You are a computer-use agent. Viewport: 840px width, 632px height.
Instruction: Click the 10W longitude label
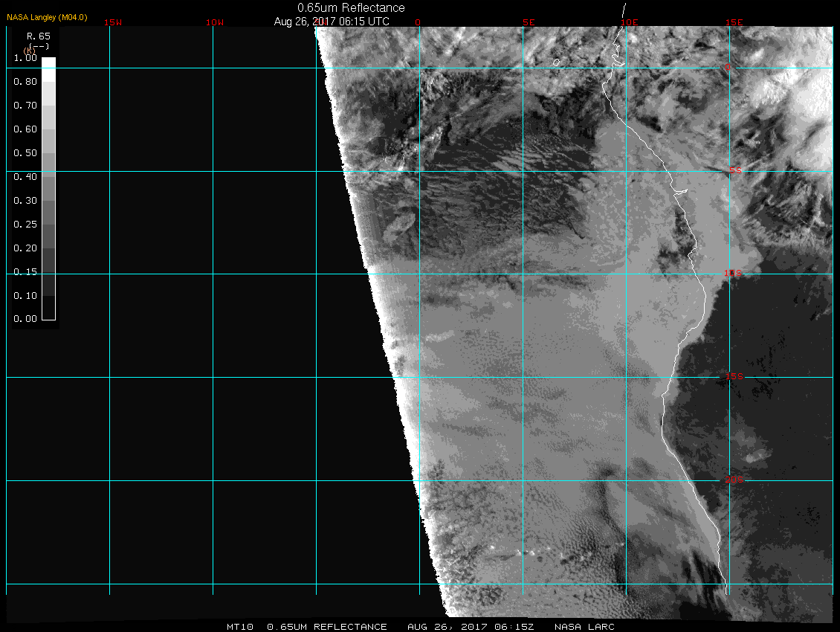(215, 22)
